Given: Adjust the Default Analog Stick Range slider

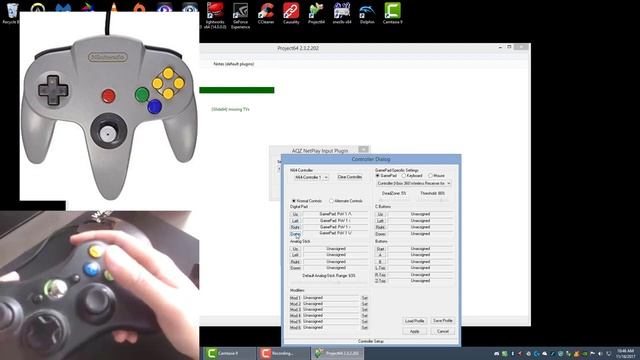Looking at the screenshot, I should pyautogui.click(x=329, y=282).
